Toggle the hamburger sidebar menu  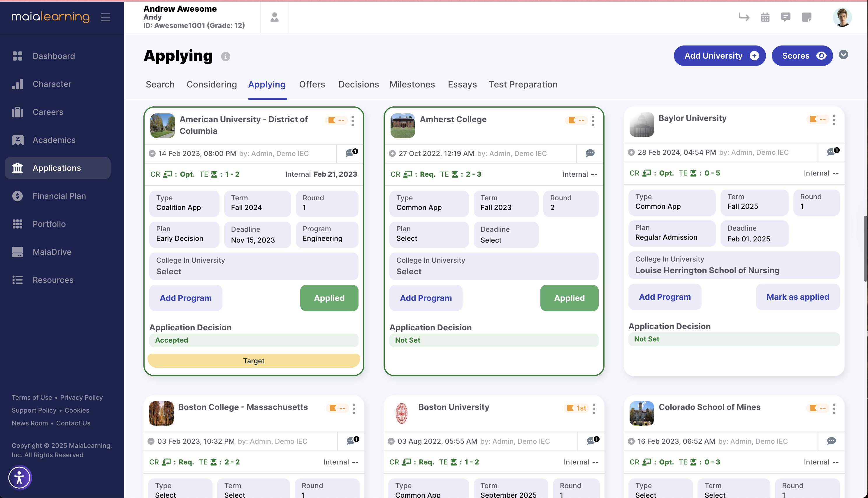tap(105, 17)
